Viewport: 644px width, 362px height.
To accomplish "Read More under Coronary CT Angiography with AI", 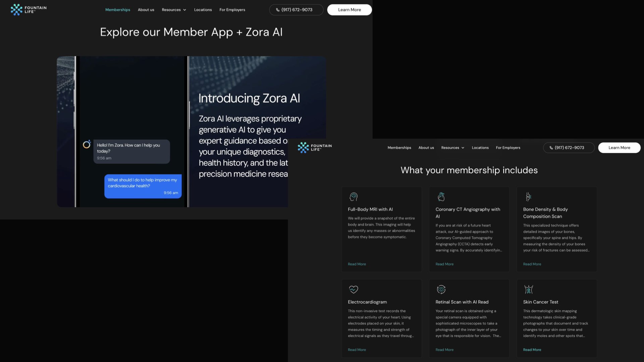I will click(x=444, y=264).
